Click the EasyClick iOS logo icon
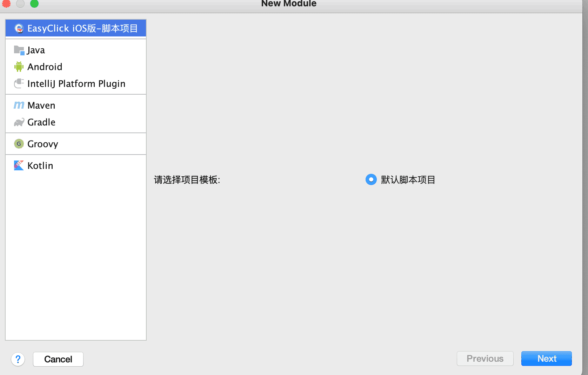 (x=19, y=28)
